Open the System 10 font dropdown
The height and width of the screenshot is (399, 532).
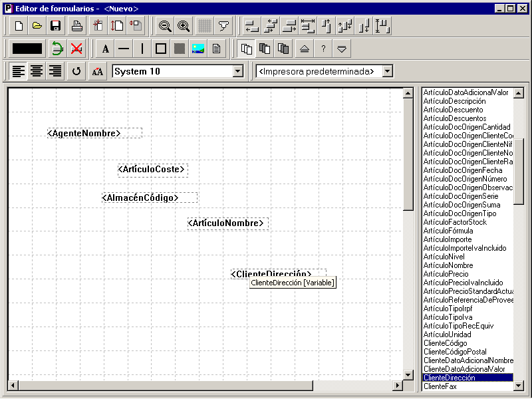[238, 72]
